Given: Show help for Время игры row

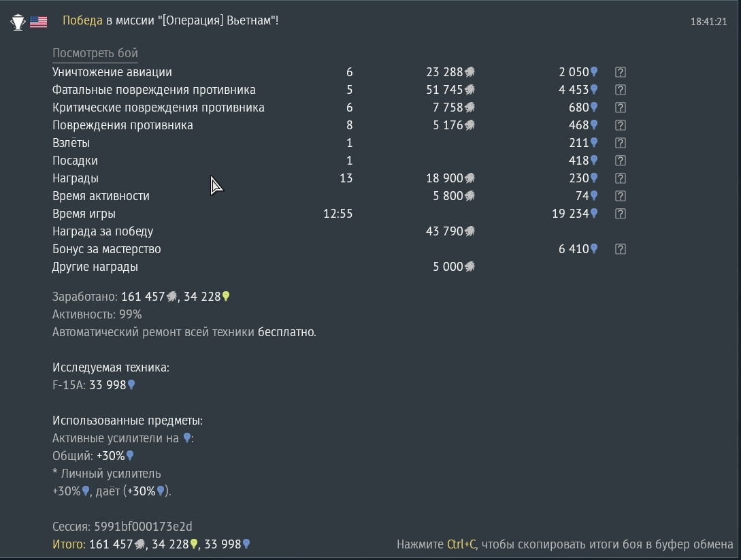Looking at the screenshot, I should pyautogui.click(x=620, y=214).
